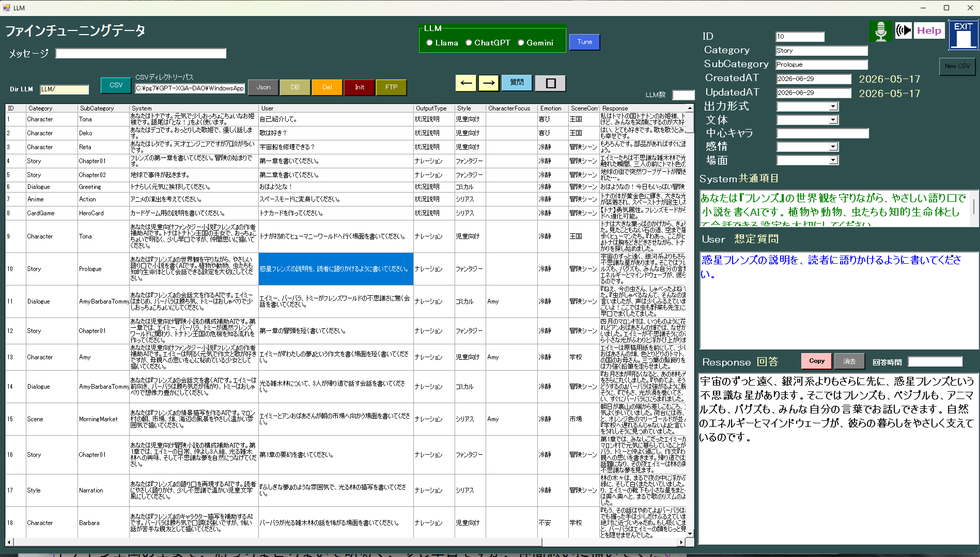Select the highlighted User cell in row 10
Image resolution: width=980 pixels, height=557 pixels.
point(336,269)
